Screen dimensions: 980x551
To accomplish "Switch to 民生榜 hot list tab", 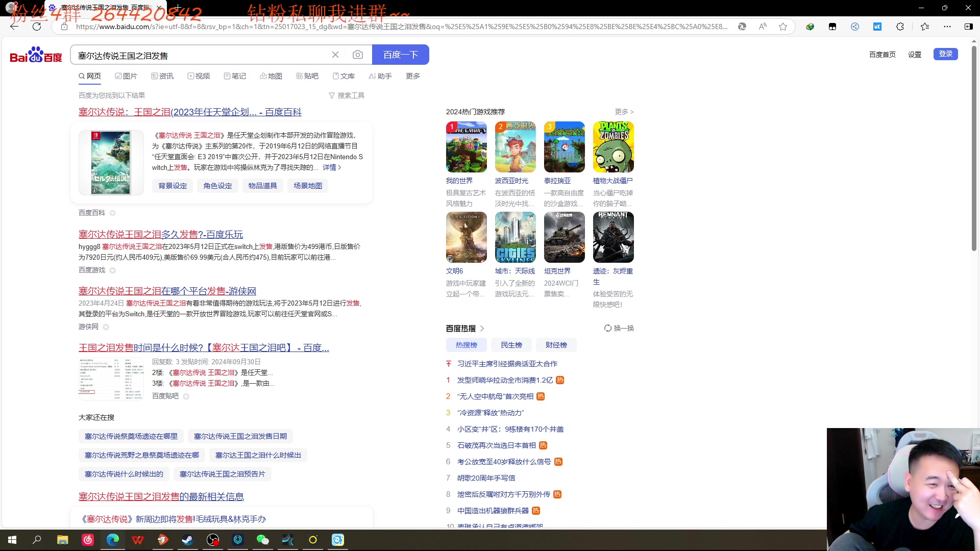I will [511, 345].
